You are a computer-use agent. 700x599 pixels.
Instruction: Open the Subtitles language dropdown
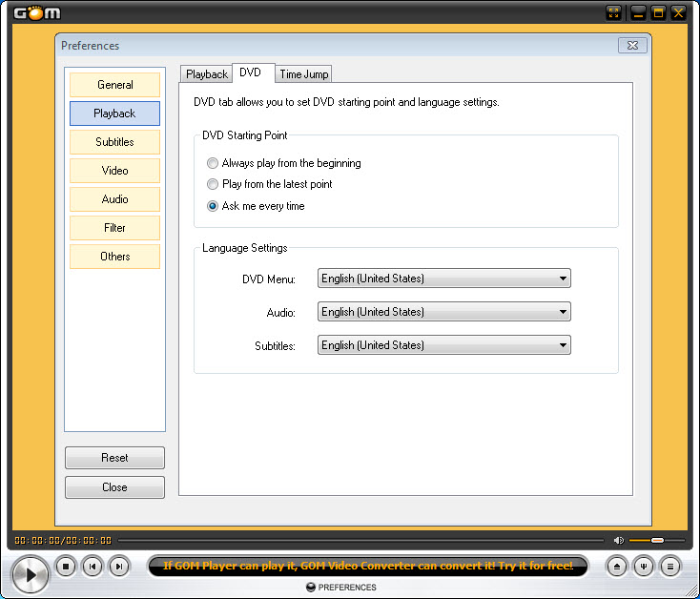point(443,345)
